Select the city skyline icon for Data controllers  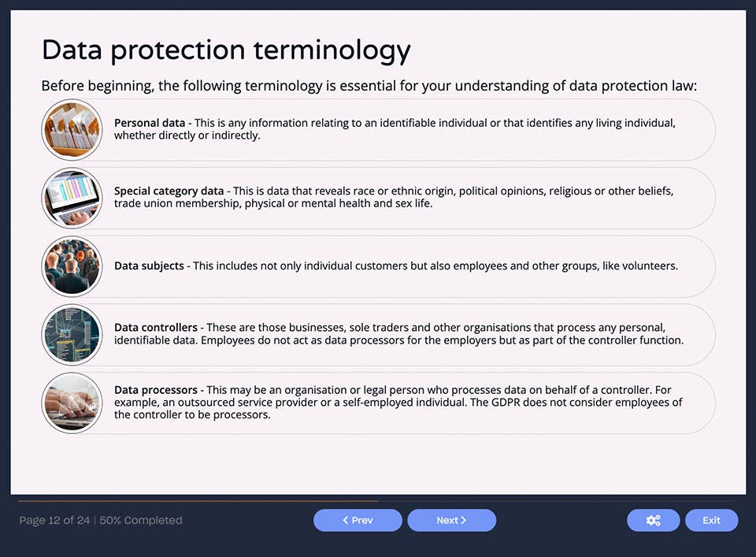tap(72, 334)
